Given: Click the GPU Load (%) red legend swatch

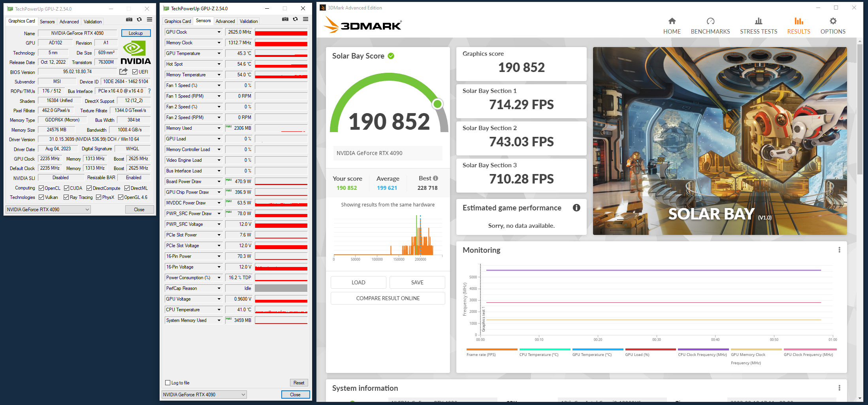Looking at the screenshot, I should tap(650, 350).
